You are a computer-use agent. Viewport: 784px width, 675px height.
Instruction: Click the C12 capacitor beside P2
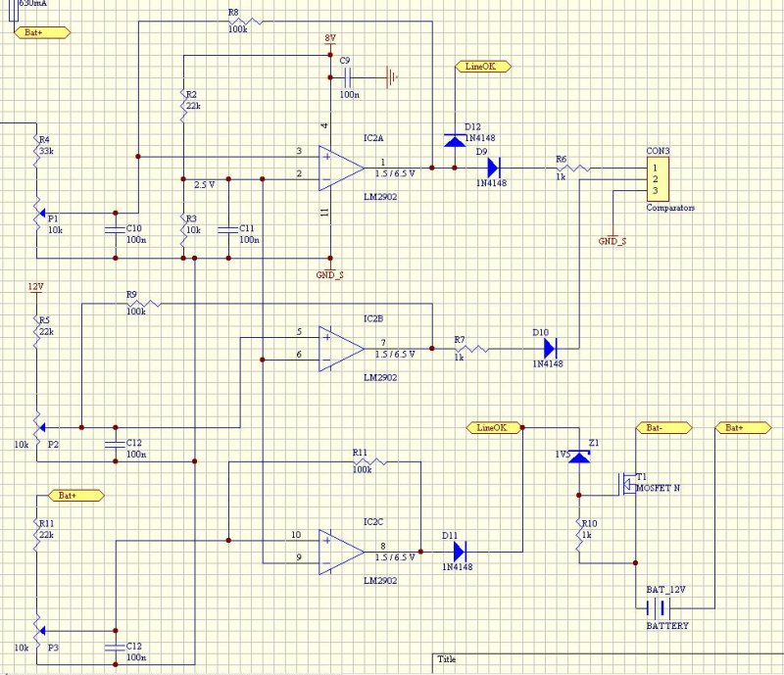116,445
